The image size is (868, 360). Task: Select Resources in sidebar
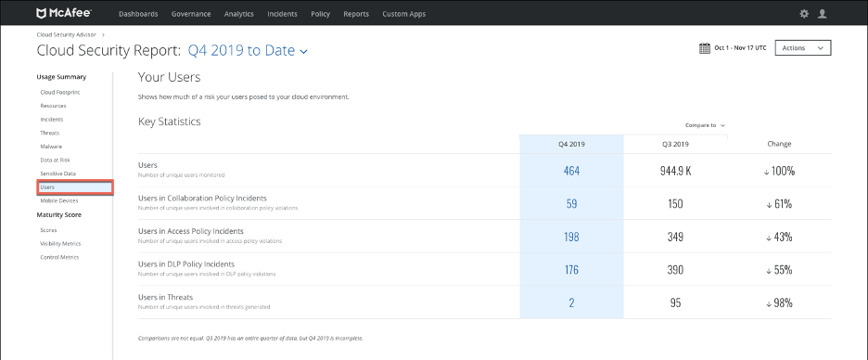coord(53,106)
